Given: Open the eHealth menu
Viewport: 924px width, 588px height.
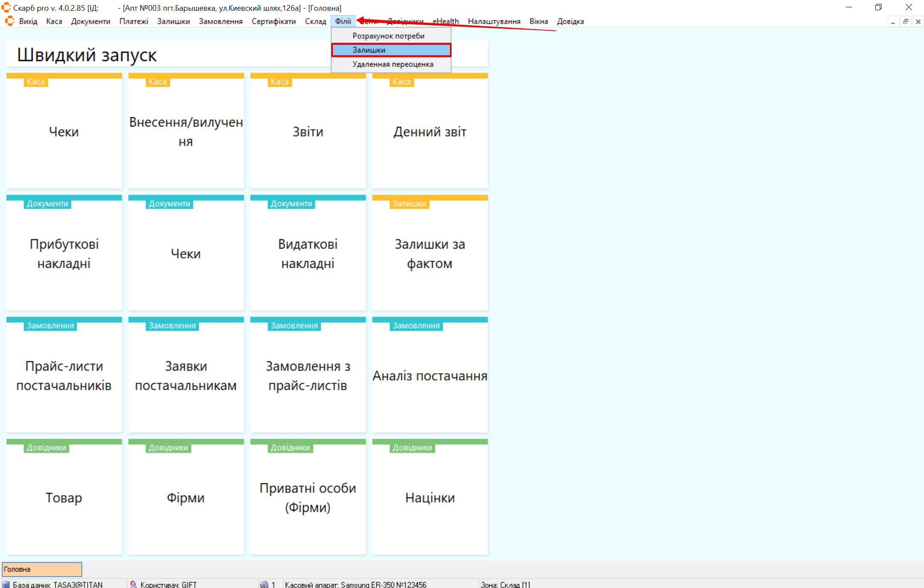Looking at the screenshot, I should pyautogui.click(x=446, y=21).
